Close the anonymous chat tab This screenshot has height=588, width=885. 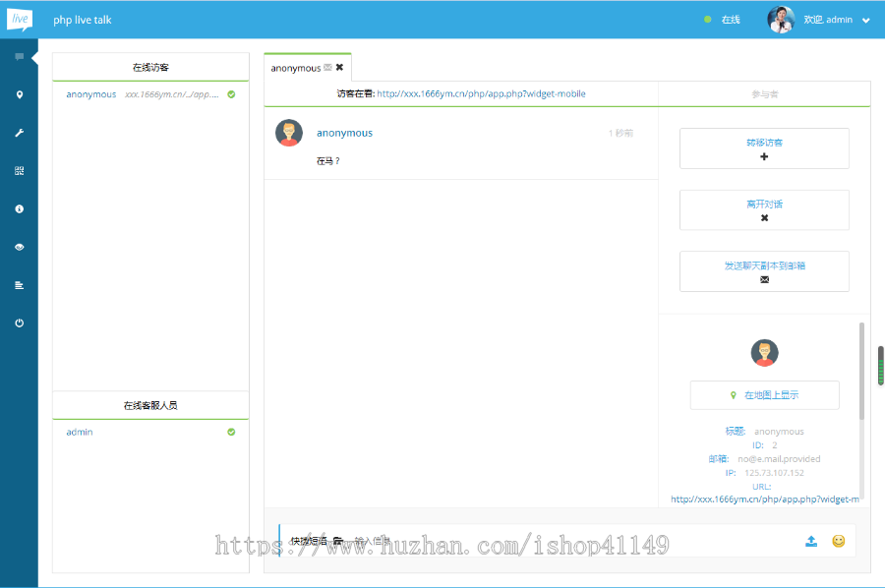coord(339,67)
